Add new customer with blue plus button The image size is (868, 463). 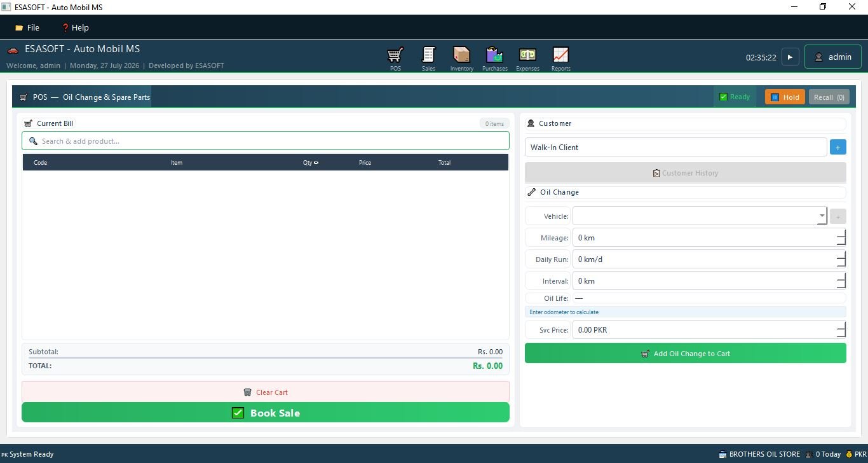click(837, 147)
